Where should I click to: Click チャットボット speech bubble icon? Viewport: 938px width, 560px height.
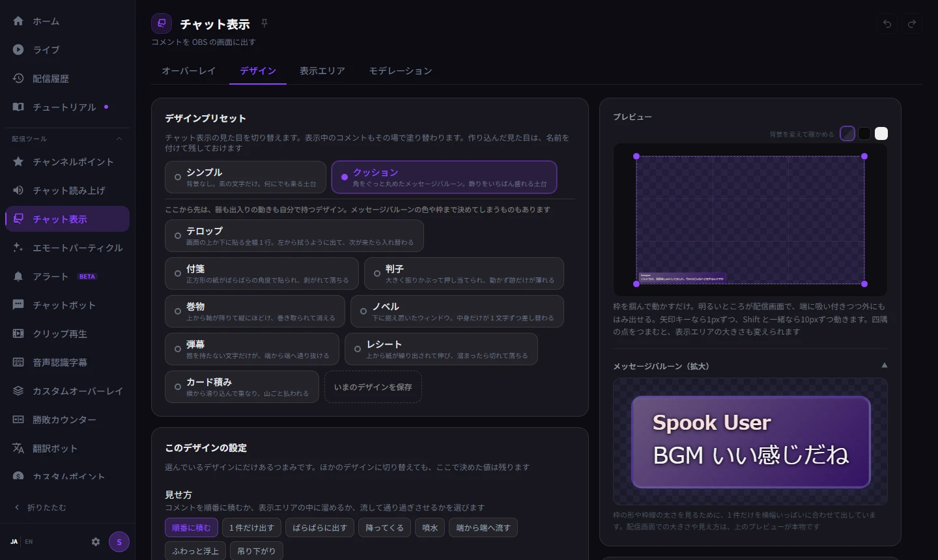tap(18, 305)
